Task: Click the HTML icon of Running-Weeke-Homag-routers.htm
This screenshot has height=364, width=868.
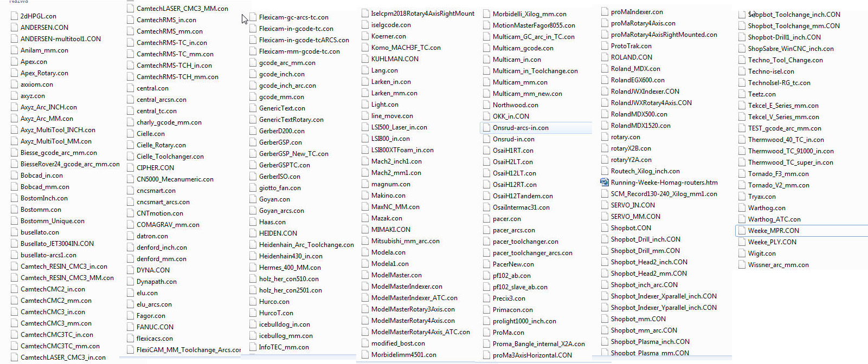Action: click(605, 182)
